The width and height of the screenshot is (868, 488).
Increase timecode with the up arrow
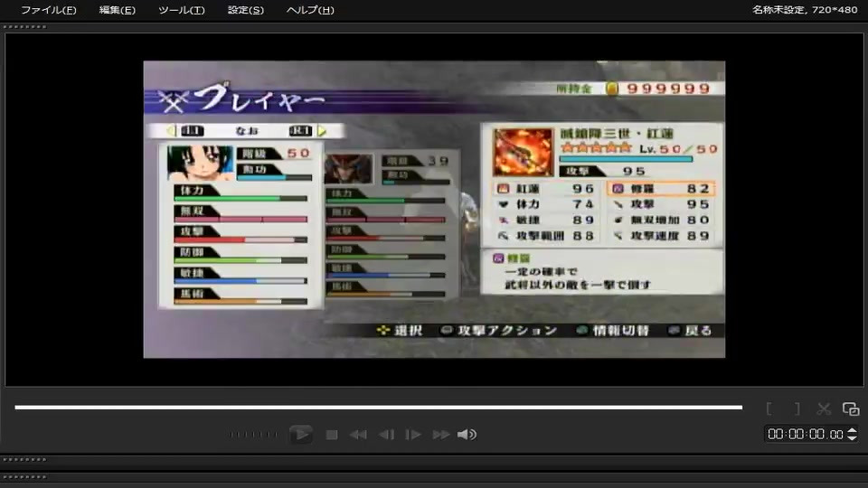pos(852,430)
